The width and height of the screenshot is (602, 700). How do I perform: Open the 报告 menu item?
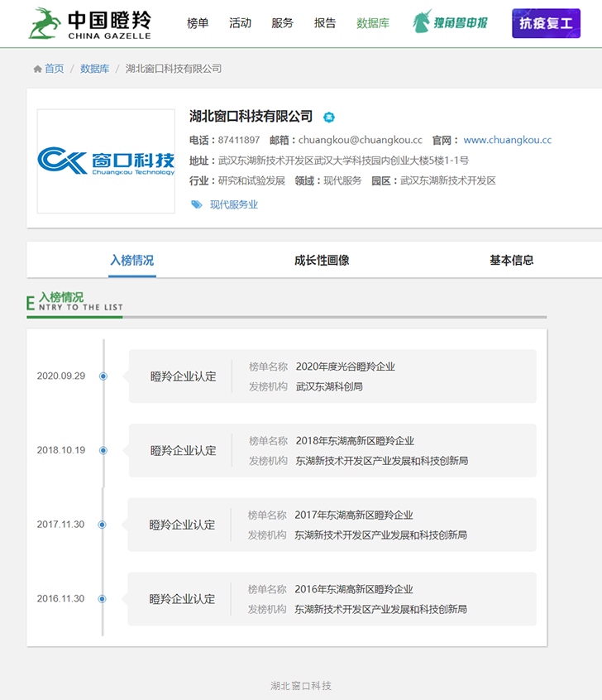325,23
